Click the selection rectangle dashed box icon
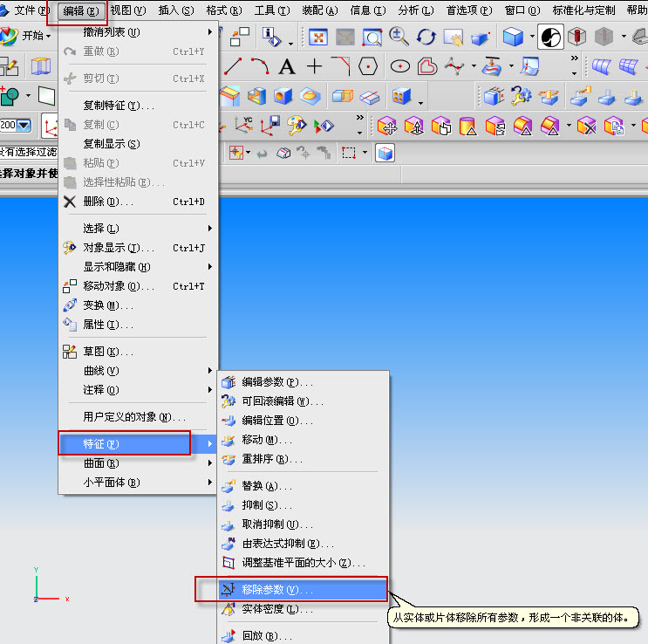The width and height of the screenshot is (648, 644). (348, 153)
